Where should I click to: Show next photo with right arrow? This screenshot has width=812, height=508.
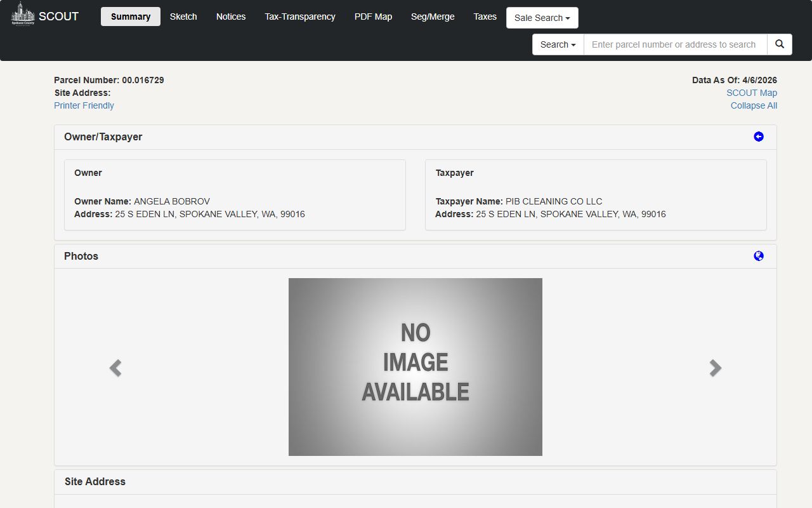coord(715,368)
